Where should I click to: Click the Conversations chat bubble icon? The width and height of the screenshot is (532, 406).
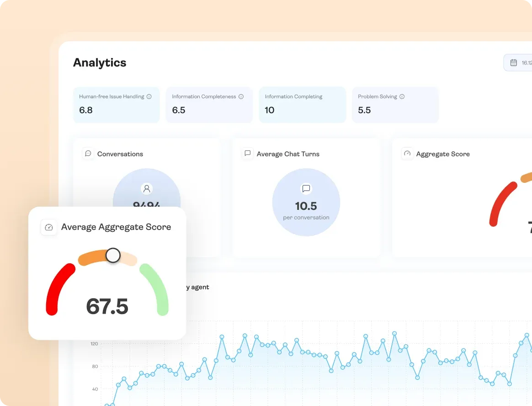88,154
